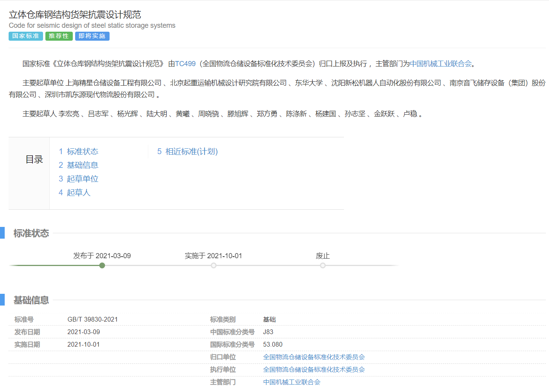Open the TC499 committee link

pyautogui.click(x=185, y=64)
